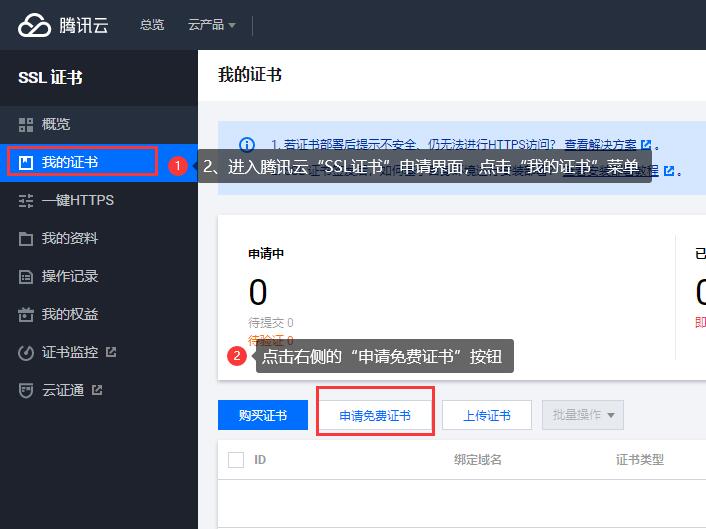Click the Tencent Cloud logo
706x529 pixels.
tap(63, 25)
